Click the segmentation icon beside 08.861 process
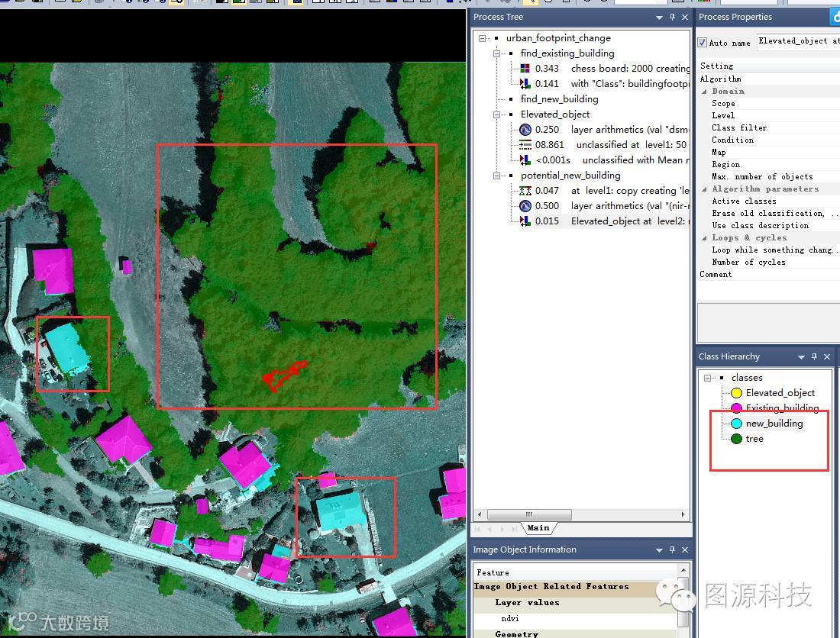This screenshot has width=840, height=638. pos(525,144)
